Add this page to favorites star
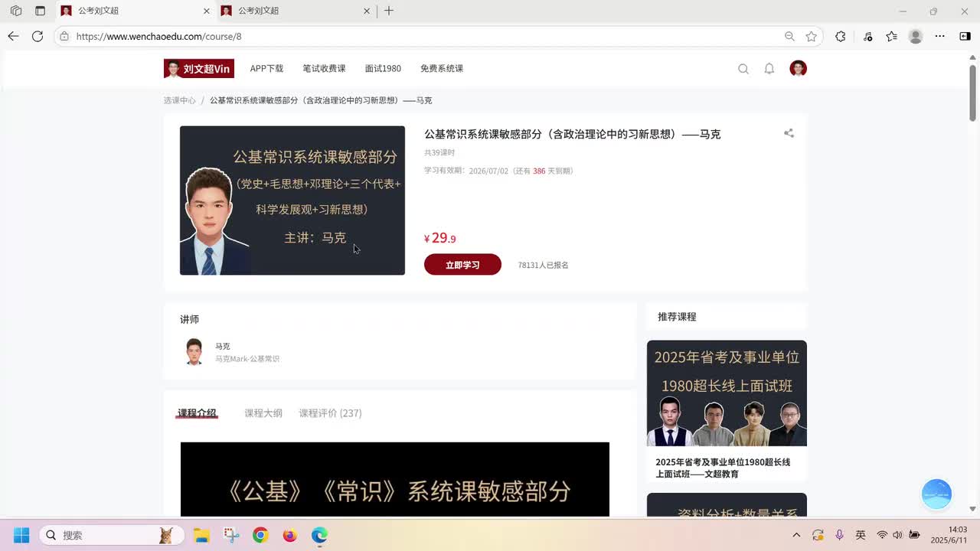Viewport: 980px width, 551px height. point(811,36)
